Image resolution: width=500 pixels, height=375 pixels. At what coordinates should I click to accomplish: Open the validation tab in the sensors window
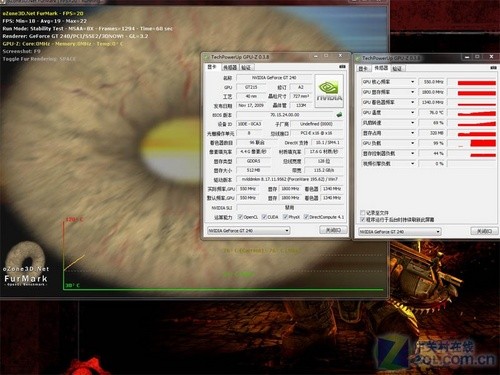tap(397, 69)
